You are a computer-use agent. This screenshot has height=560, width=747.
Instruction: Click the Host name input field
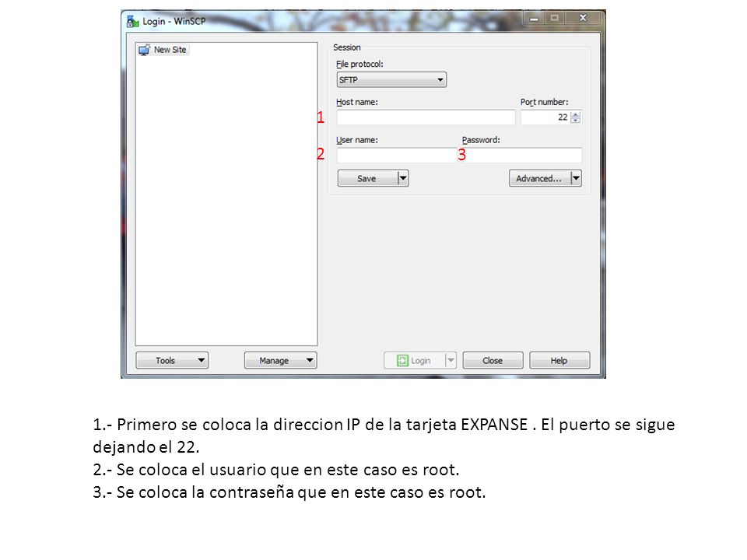426,117
